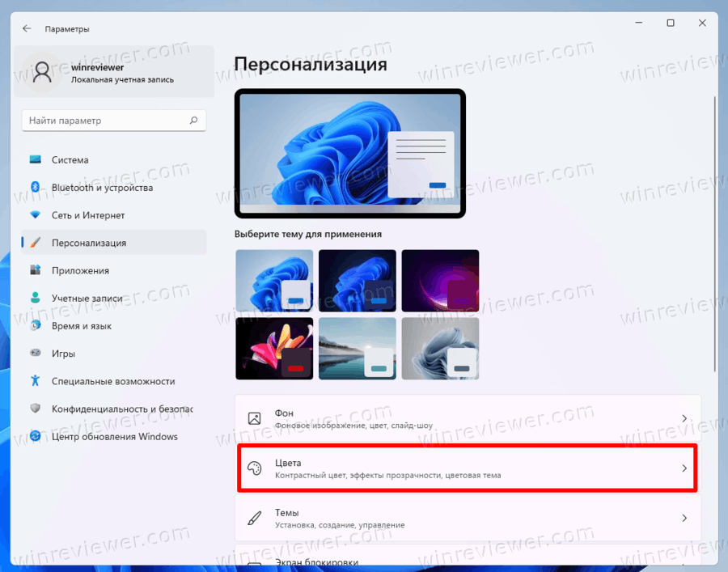Select the lake landscape theme
Viewport: 728px width, 572px height.
pos(357,349)
